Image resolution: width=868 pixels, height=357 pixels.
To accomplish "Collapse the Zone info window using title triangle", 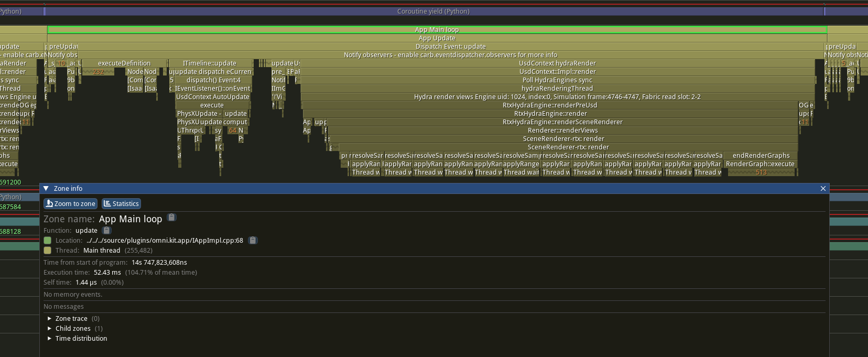I will pyautogui.click(x=46, y=189).
